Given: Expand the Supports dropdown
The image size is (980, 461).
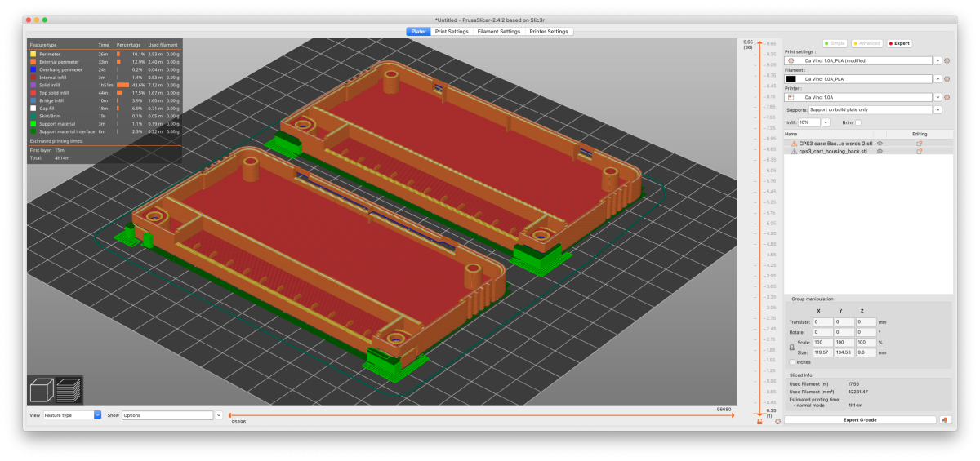Looking at the screenshot, I should point(938,109).
